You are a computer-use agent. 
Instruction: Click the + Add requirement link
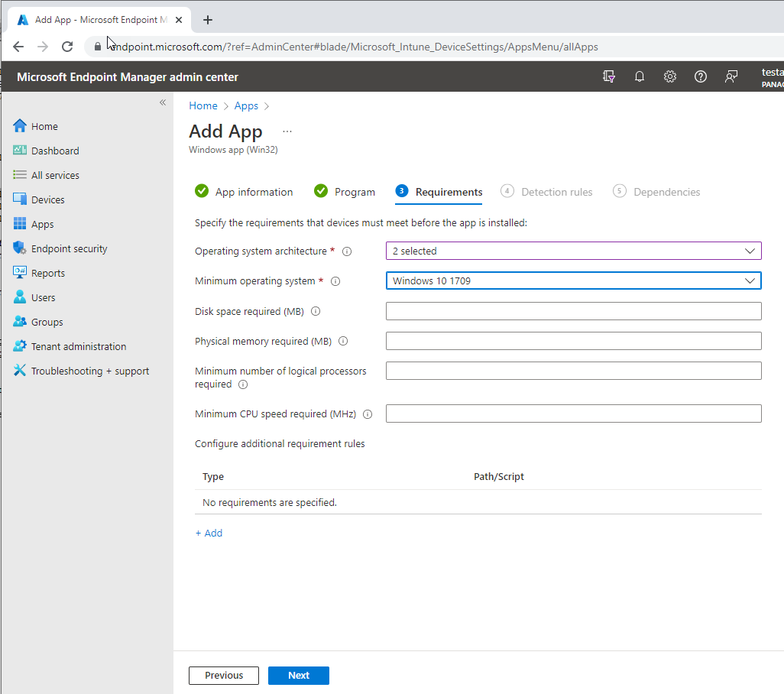(x=209, y=533)
